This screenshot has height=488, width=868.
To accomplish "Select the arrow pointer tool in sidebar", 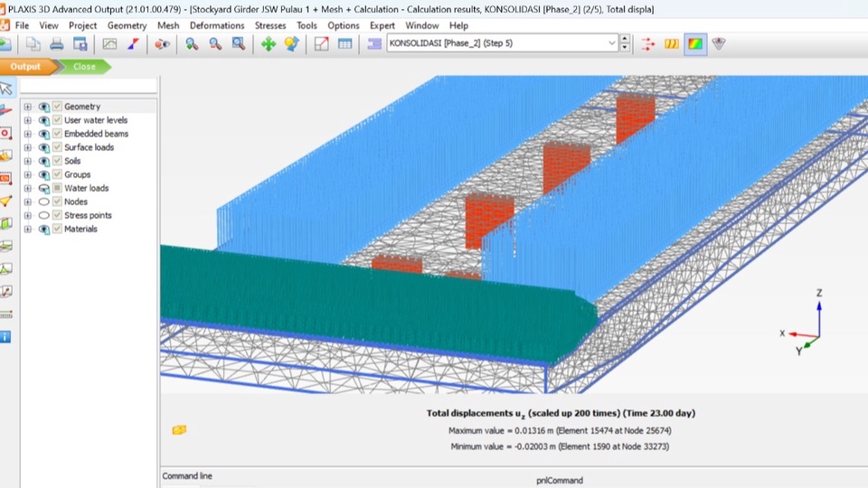I will tap(6, 88).
